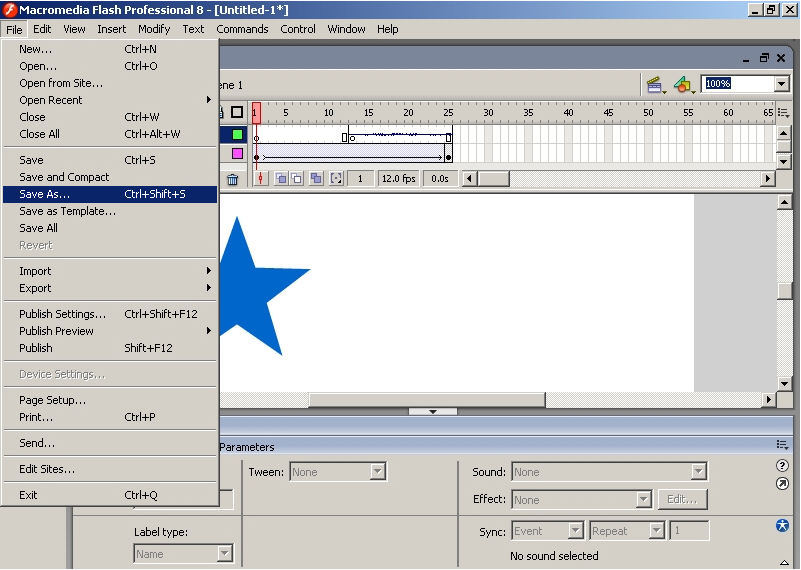Click the Center Frame button in timeline
801x570 pixels.
click(x=261, y=178)
